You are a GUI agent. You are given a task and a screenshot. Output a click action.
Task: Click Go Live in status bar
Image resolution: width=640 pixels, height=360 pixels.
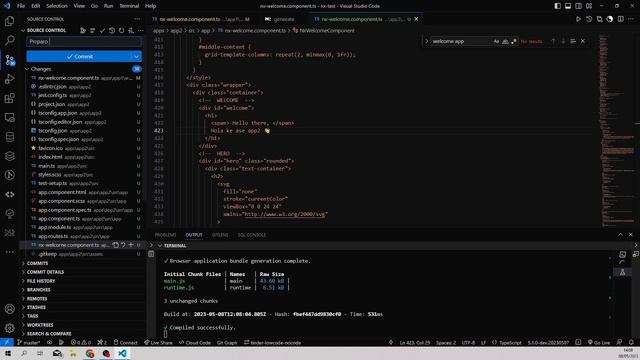click(x=599, y=342)
